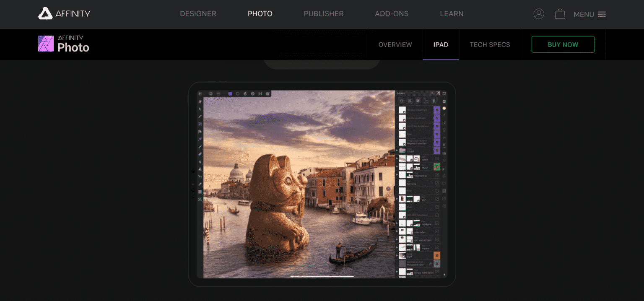Click the Buy Now button
Screen dimensions: 644x301
563,44
